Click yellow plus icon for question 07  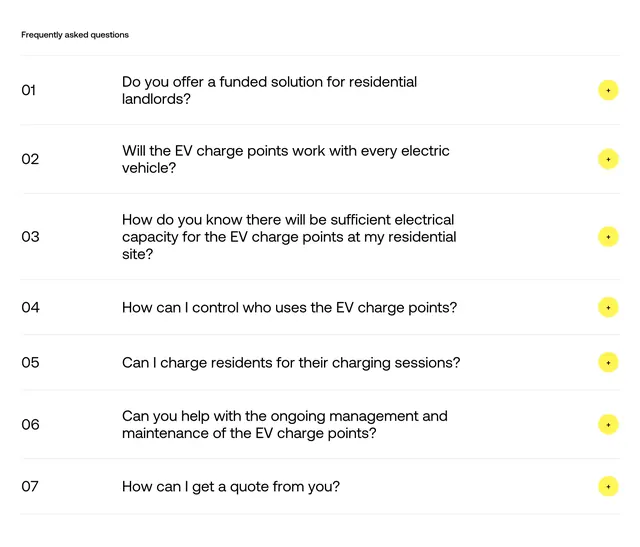click(x=608, y=486)
